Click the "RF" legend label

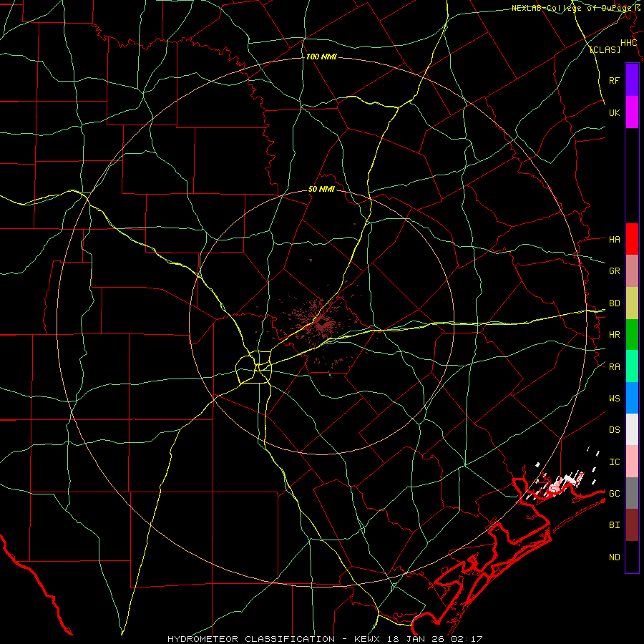click(x=614, y=80)
